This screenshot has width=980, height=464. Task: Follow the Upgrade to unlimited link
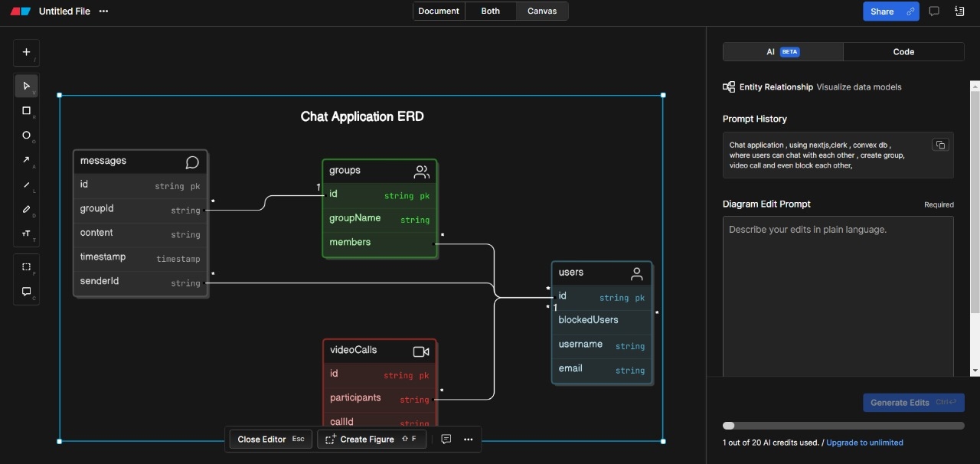click(864, 443)
